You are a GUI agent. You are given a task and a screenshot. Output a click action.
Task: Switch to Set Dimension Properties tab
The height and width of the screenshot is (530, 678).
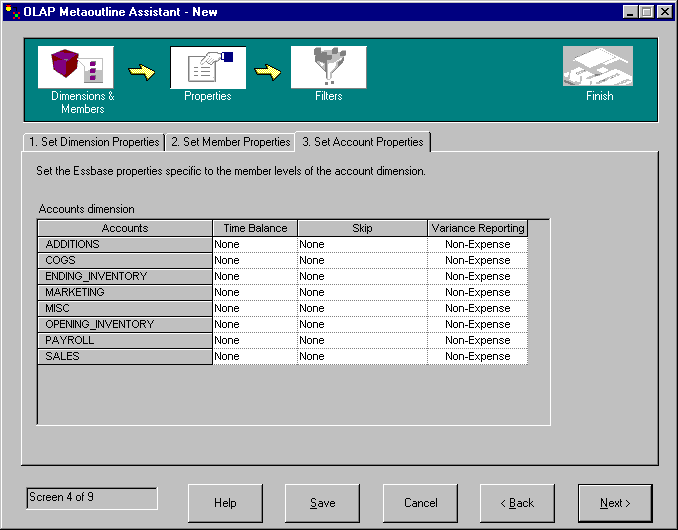pyautogui.click(x=94, y=142)
